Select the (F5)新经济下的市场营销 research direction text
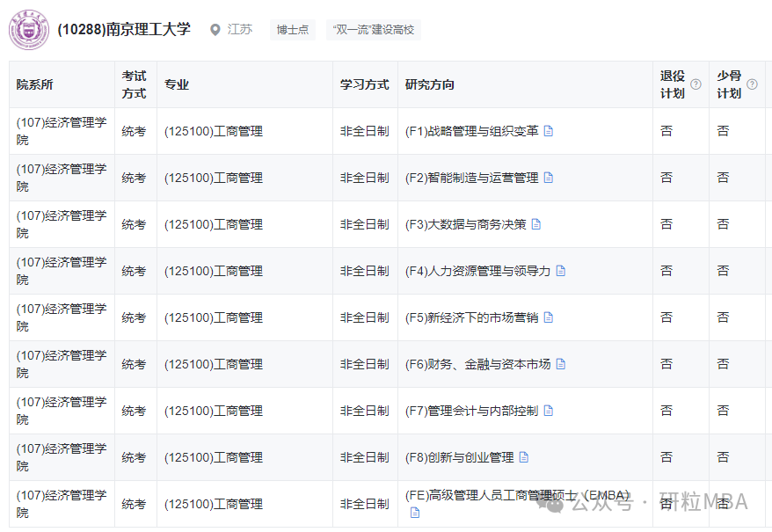The image size is (772, 532). [x=471, y=317]
